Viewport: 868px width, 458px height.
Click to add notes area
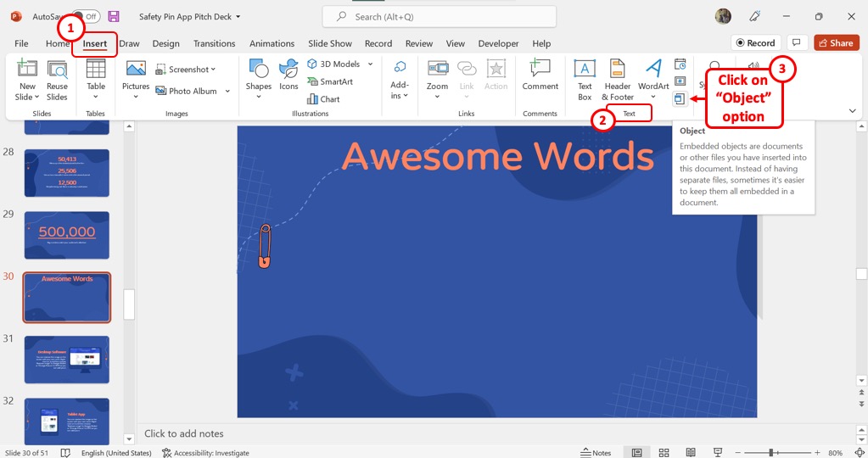pyautogui.click(x=184, y=433)
